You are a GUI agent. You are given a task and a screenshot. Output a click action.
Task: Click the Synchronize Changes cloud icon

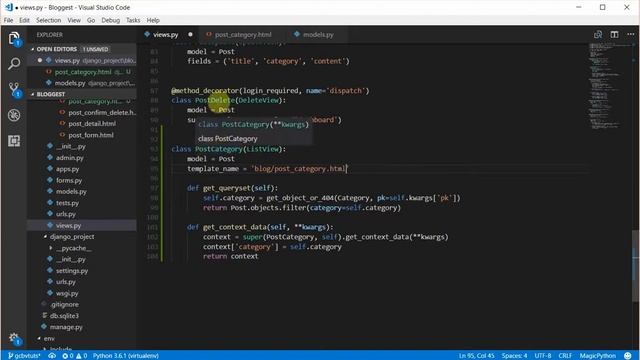point(52,356)
